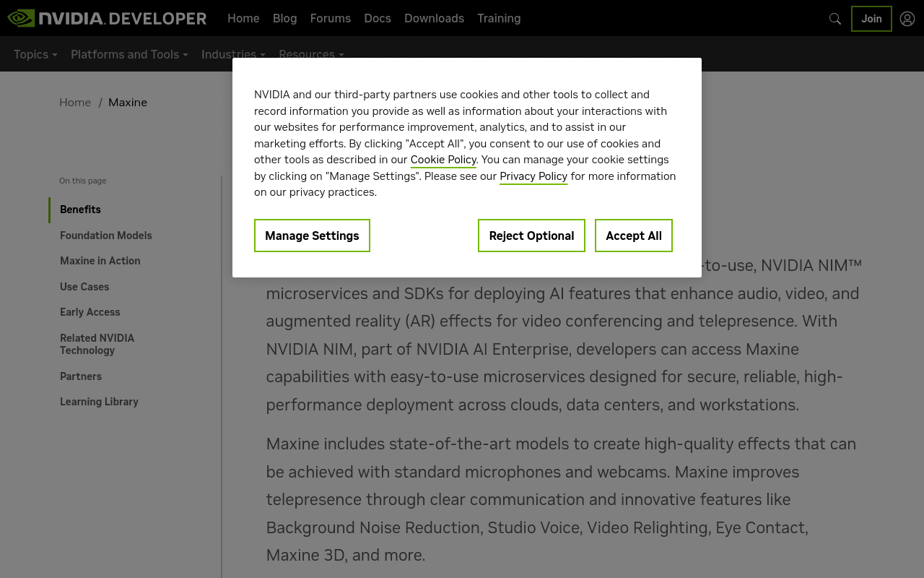Click the Join button
924x578 pixels.
(871, 19)
